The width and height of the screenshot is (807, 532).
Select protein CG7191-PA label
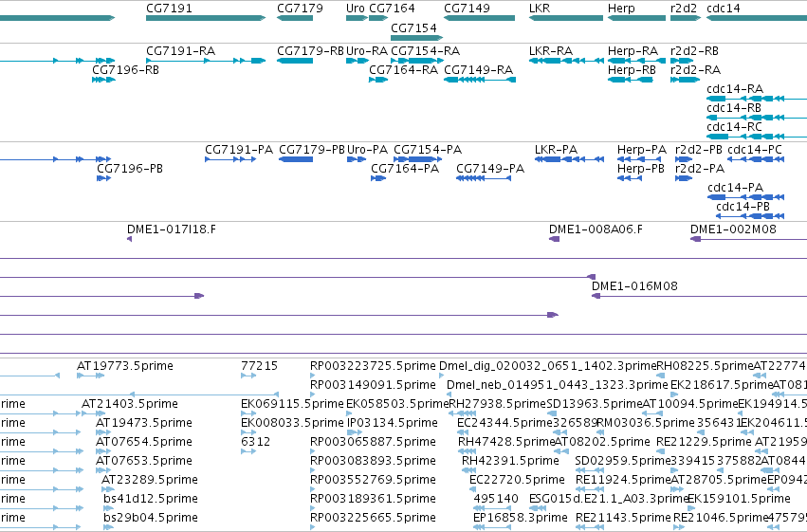(239, 150)
